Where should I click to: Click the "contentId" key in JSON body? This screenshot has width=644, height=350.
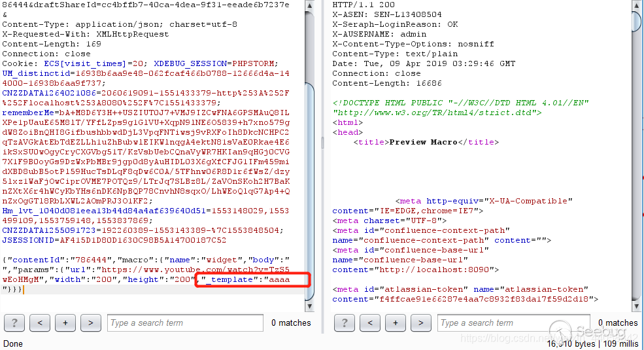pyautogui.click(x=36, y=260)
